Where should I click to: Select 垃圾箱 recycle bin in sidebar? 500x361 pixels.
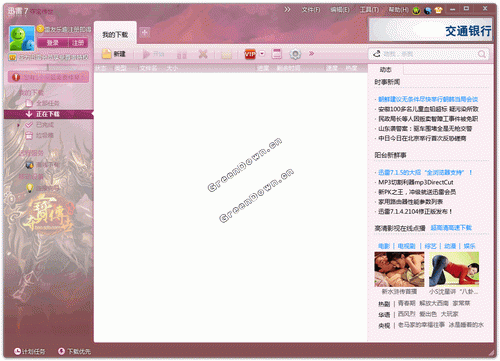[x=45, y=135]
